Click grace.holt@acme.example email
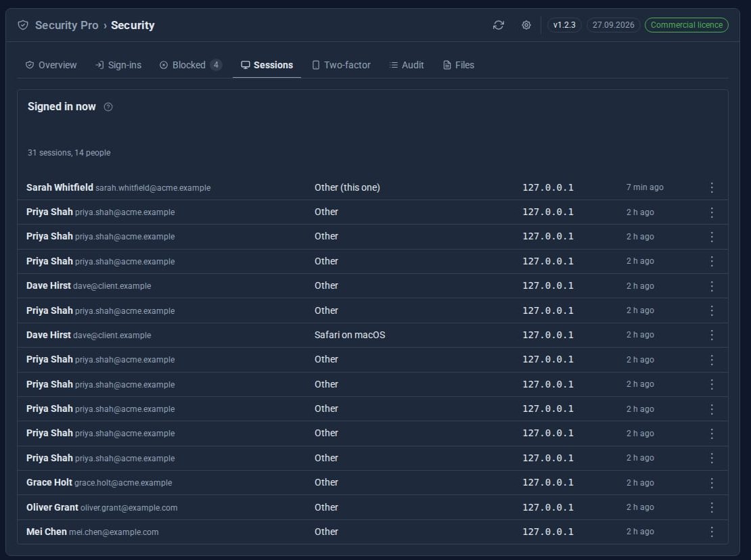The width and height of the screenshot is (751, 560). point(123,483)
